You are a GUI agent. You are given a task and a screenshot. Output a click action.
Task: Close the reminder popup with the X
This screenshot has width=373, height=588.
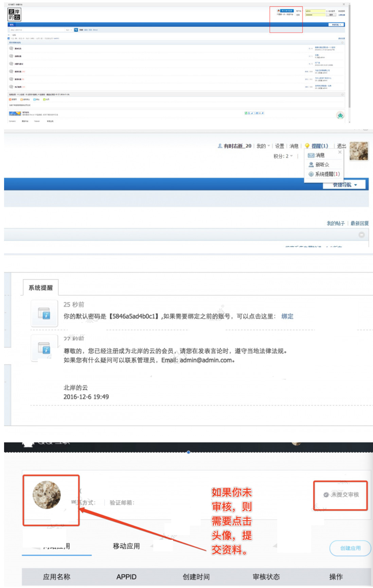point(340,152)
